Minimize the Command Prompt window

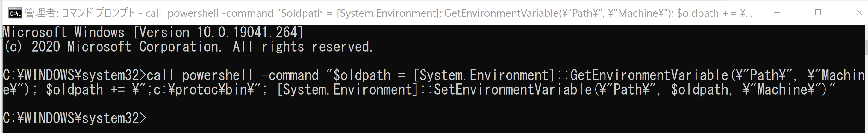pyautogui.click(x=777, y=13)
